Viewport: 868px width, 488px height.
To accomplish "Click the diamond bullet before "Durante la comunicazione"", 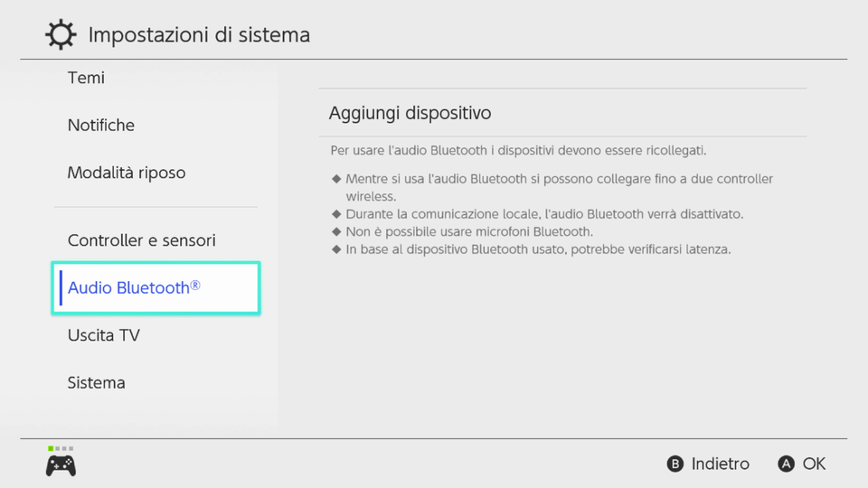I will (x=336, y=214).
